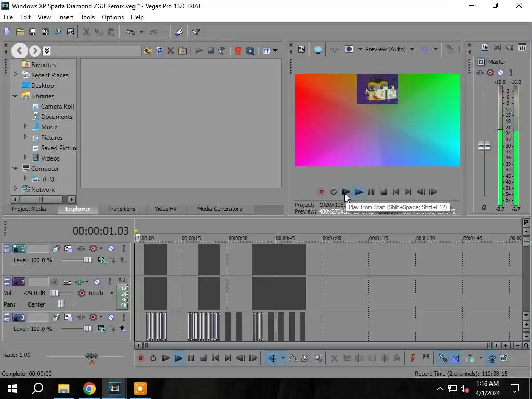Add current folder to Explorer favorites
This screenshot has height=399, width=532.
click(182, 50)
